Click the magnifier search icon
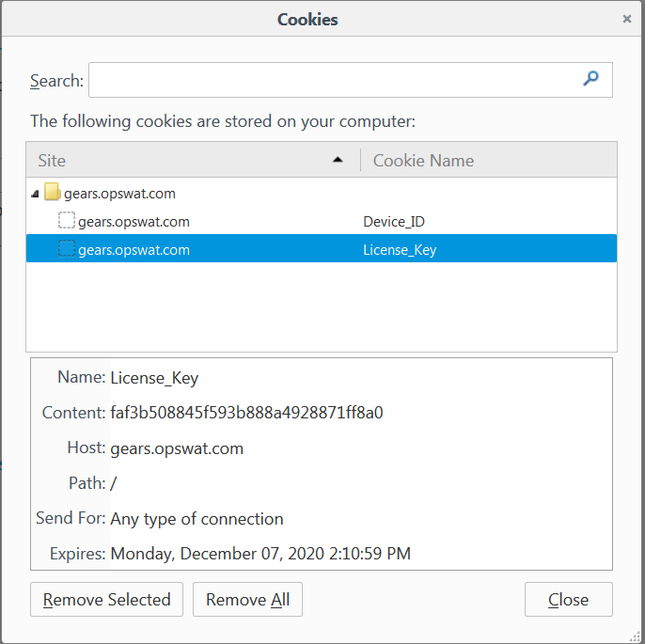 point(590,78)
